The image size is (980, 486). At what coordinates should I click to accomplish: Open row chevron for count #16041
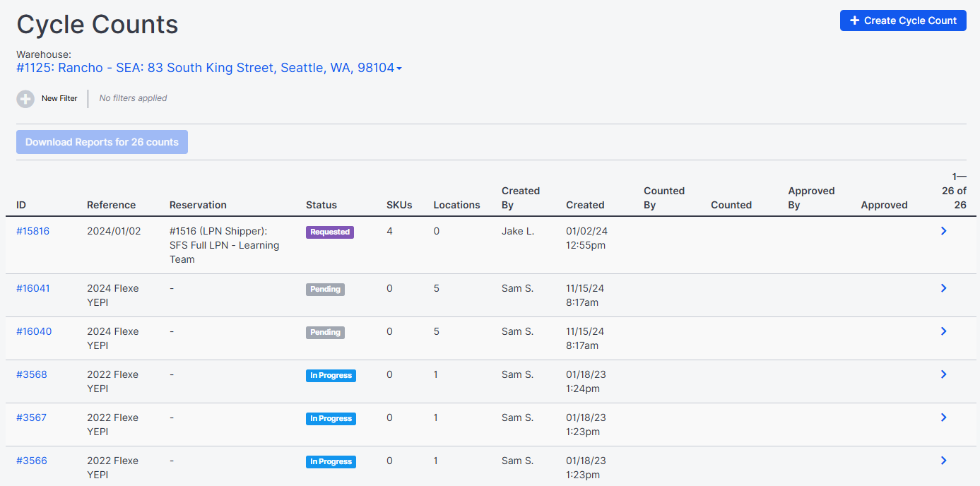[x=944, y=288]
